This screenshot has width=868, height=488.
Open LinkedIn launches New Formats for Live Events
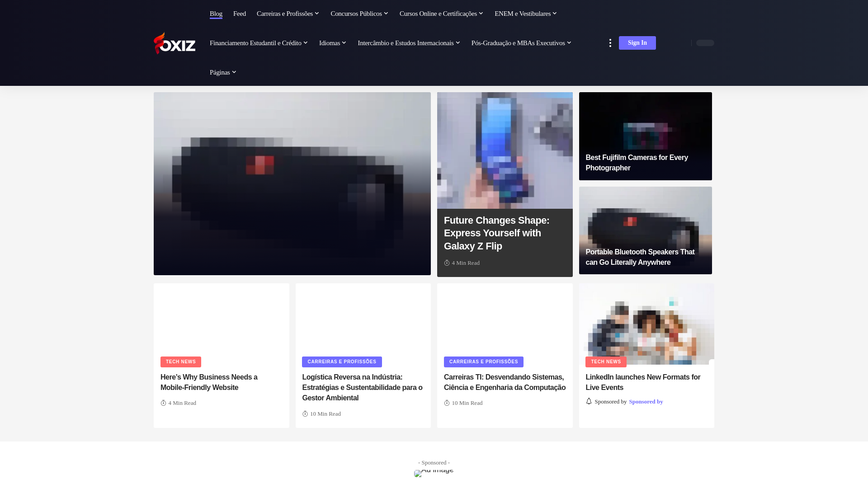click(x=643, y=382)
